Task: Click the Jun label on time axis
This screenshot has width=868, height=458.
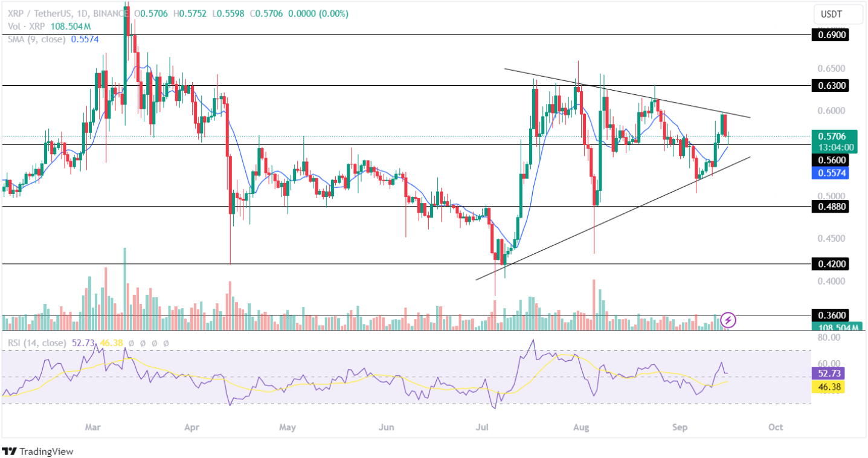Action: 387,427
